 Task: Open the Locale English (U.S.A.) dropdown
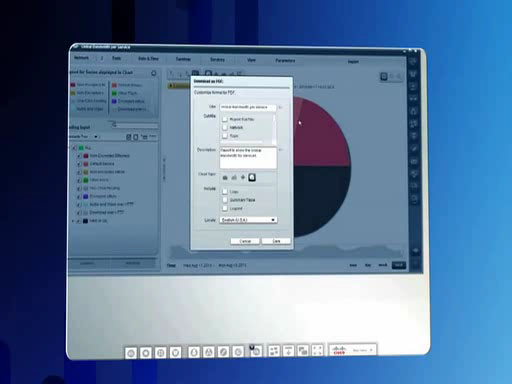(248, 220)
